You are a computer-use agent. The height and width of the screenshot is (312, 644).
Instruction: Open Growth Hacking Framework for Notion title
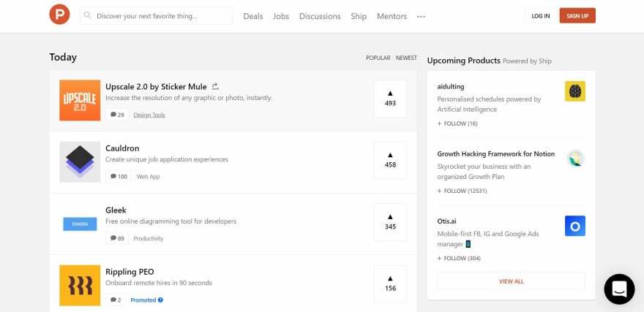495,153
